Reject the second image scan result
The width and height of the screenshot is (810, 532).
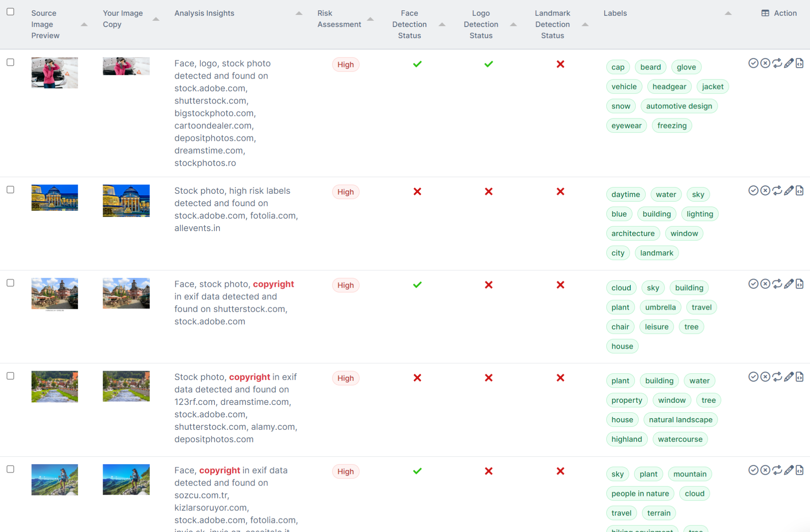coord(765,190)
